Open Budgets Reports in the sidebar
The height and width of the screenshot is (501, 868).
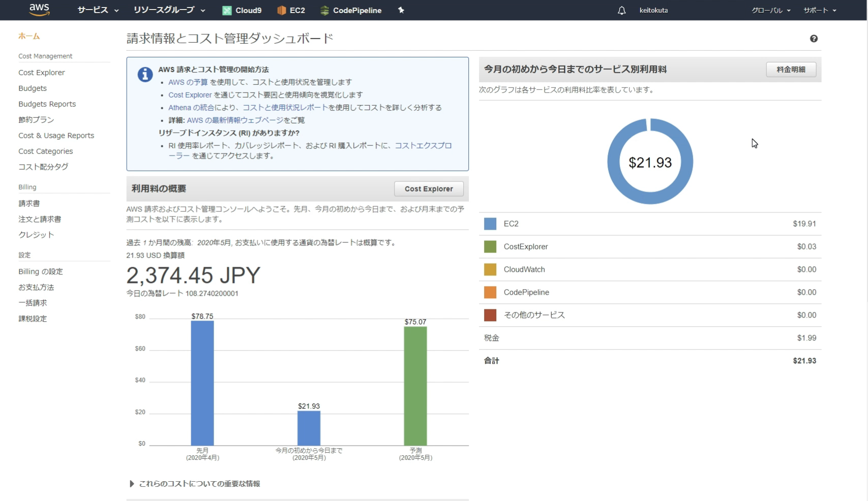(47, 104)
